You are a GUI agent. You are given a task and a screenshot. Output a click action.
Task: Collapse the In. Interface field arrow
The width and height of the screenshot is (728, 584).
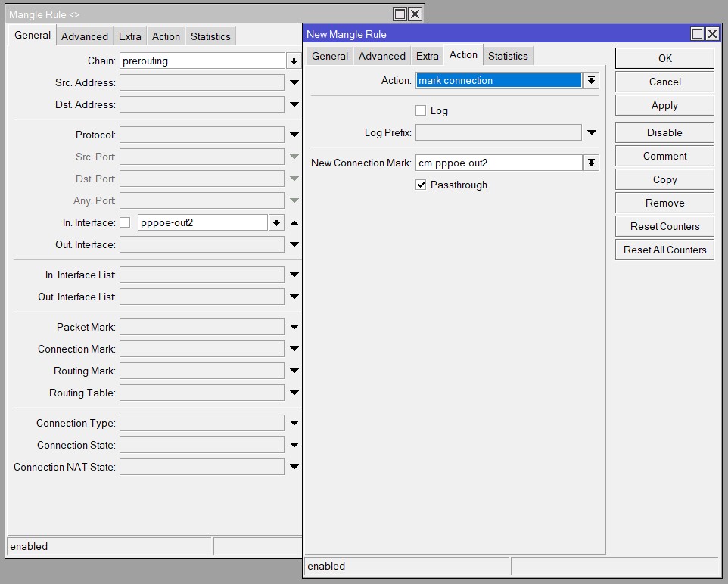click(x=294, y=223)
